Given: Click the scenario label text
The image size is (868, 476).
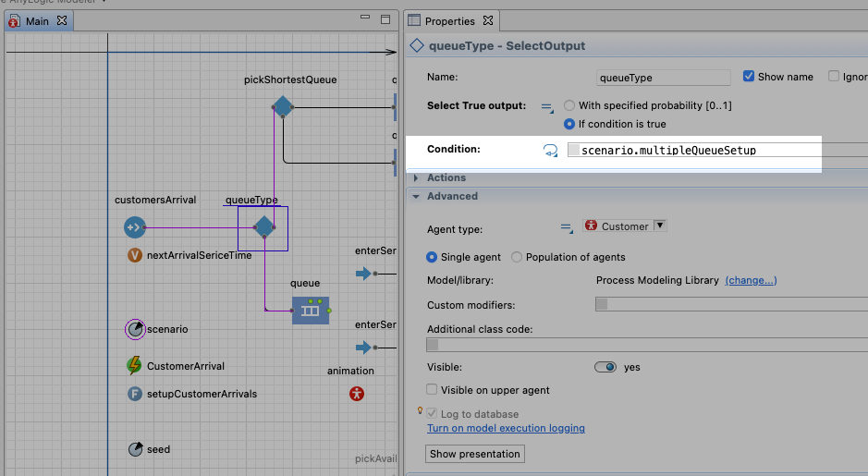Looking at the screenshot, I should [167, 329].
